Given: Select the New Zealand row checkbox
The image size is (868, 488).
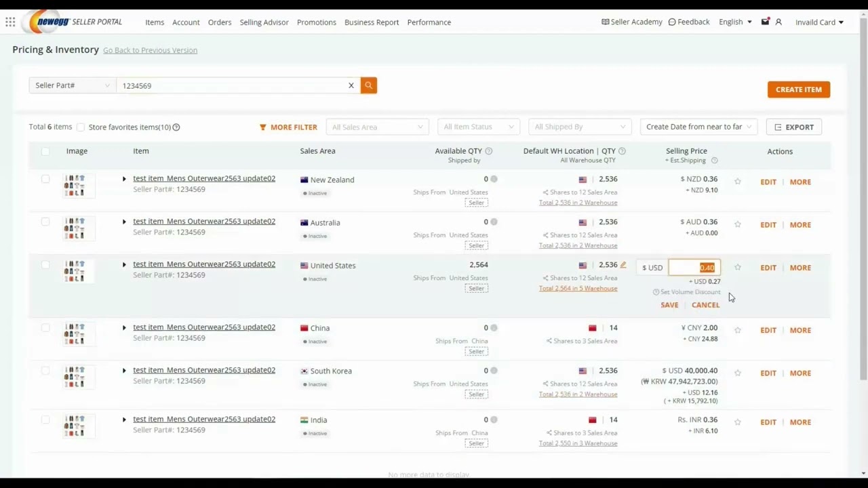Looking at the screenshot, I should click(45, 179).
